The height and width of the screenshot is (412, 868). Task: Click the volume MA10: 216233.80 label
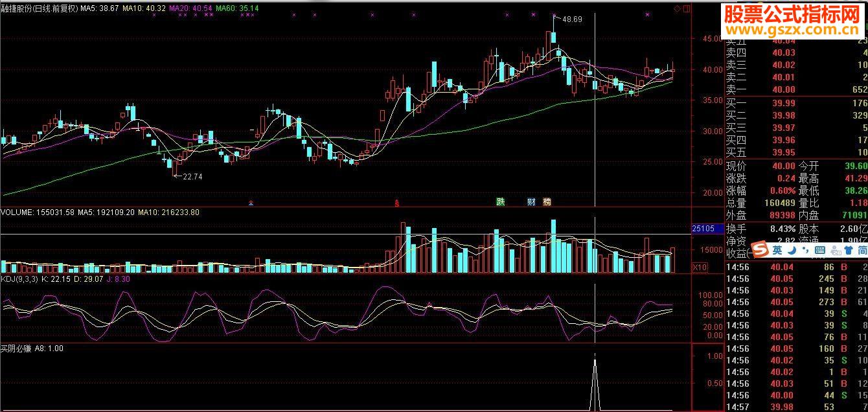click(168, 212)
